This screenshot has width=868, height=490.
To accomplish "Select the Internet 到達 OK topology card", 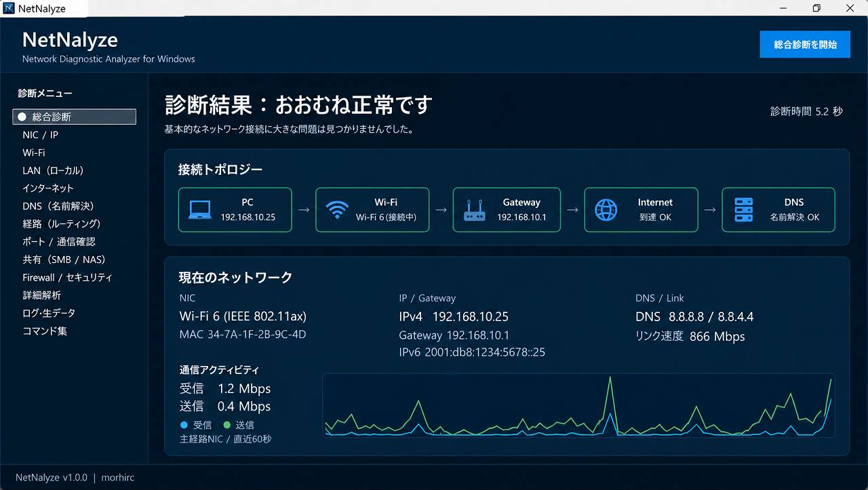I will coord(641,210).
